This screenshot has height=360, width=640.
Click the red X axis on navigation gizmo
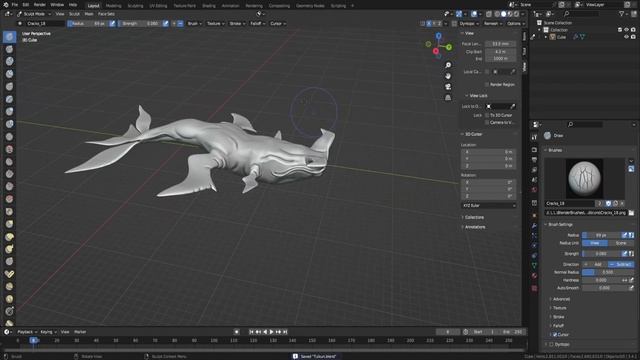click(x=436, y=51)
